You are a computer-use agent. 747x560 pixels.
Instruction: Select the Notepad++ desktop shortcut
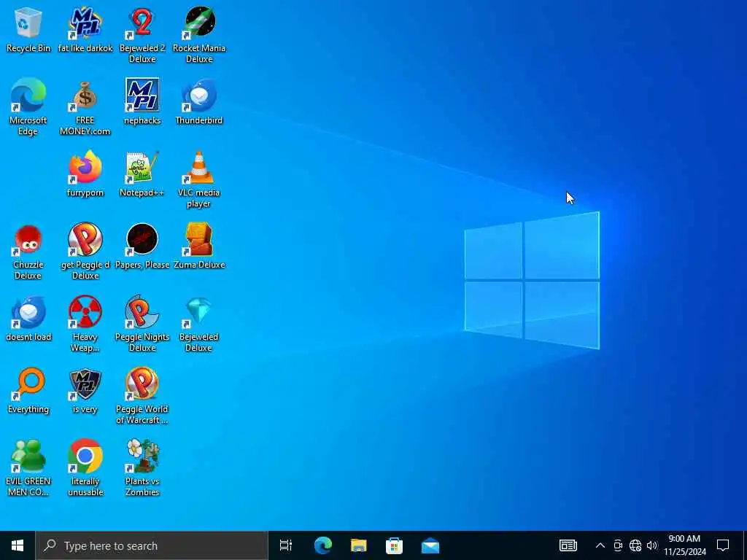(142, 174)
